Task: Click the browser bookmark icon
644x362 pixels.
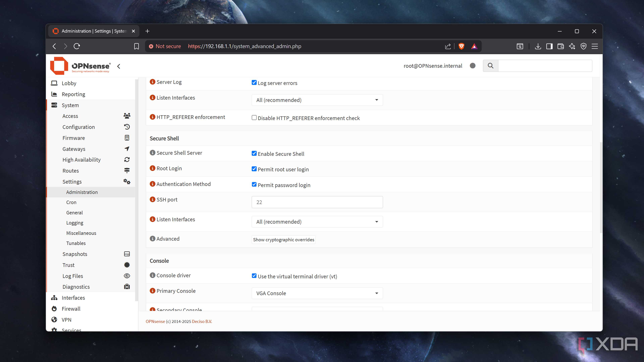Action: click(x=136, y=46)
